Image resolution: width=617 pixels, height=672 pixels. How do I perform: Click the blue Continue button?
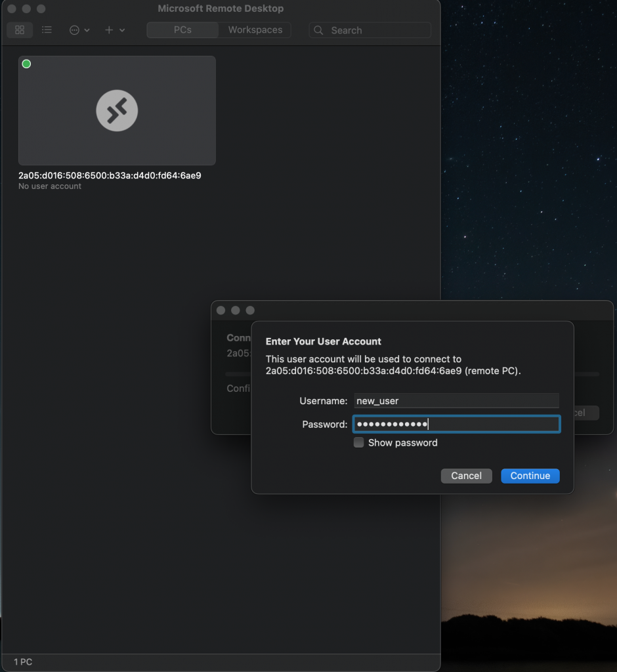coord(530,476)
